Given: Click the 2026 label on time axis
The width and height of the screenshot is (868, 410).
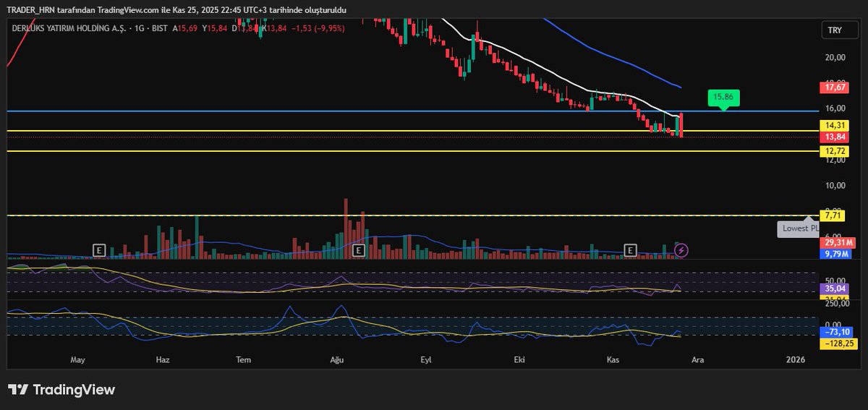Looking at the screenshot, I should point(796,359).
